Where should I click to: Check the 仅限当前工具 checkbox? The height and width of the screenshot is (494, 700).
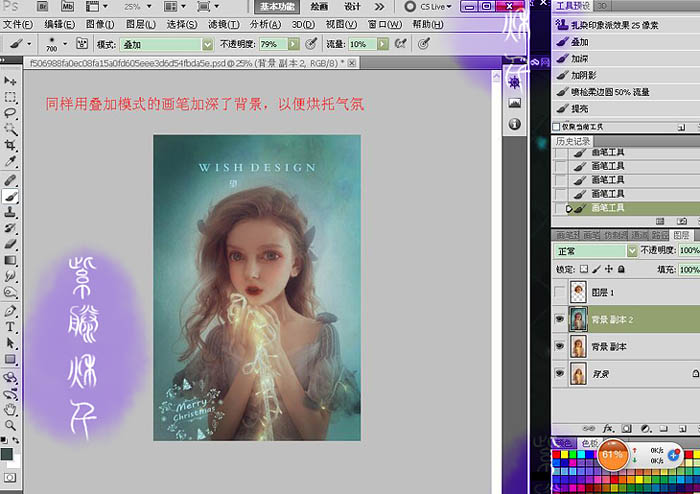(556, 127)
